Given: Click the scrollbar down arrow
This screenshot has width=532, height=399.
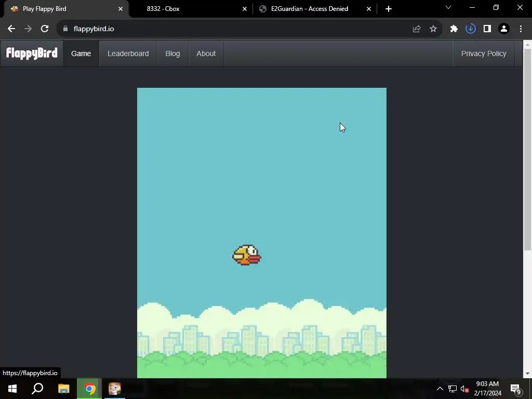Looking at the screenshot, I should coord(528,374).
